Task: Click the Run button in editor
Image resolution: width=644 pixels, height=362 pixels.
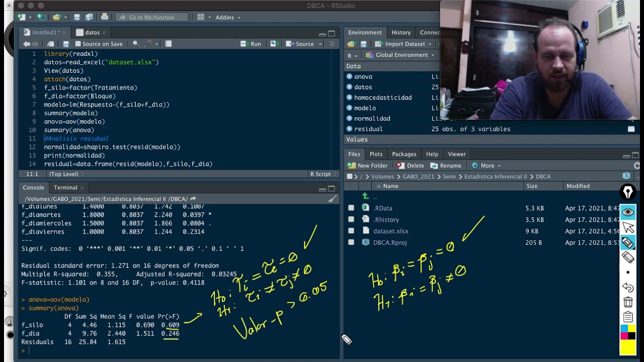Action: pos(251,44)
